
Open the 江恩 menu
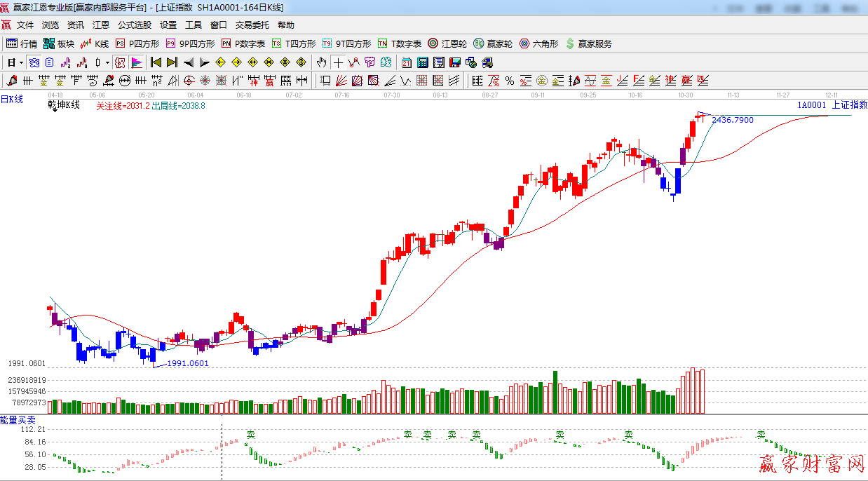pyautogui.click(x=101, y=25)
